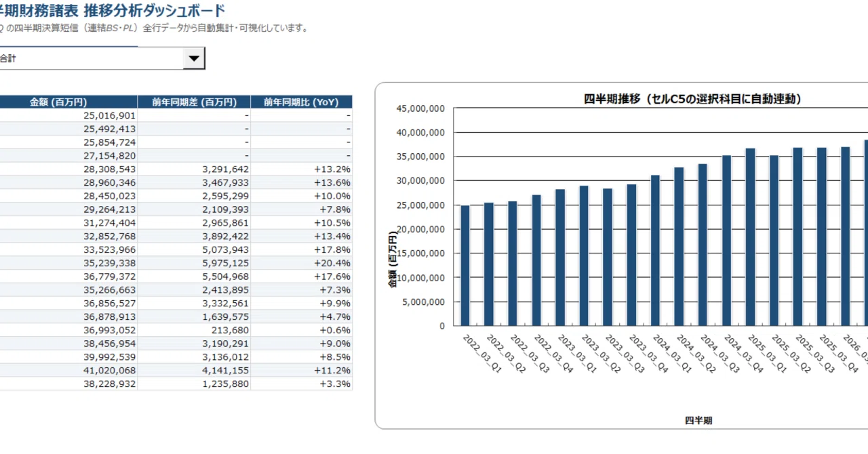The height and width of the screenshot is (454, 868).
Task: Click the chart bar above 2022_03_Q1
Action: pos(465,265)
